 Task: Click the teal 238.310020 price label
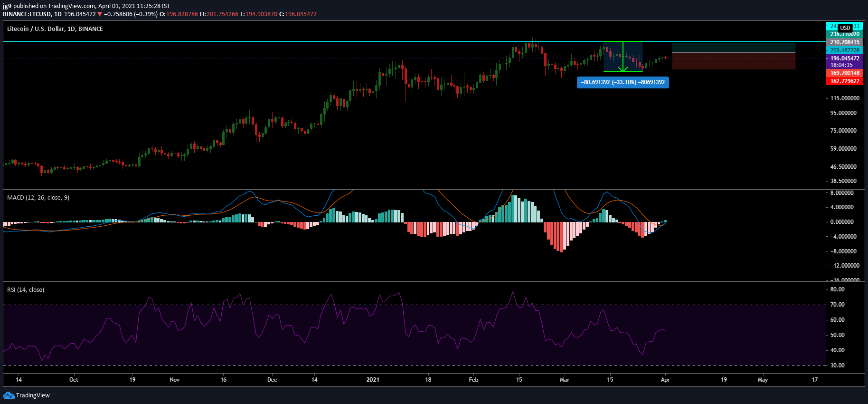tap(845, 34)
